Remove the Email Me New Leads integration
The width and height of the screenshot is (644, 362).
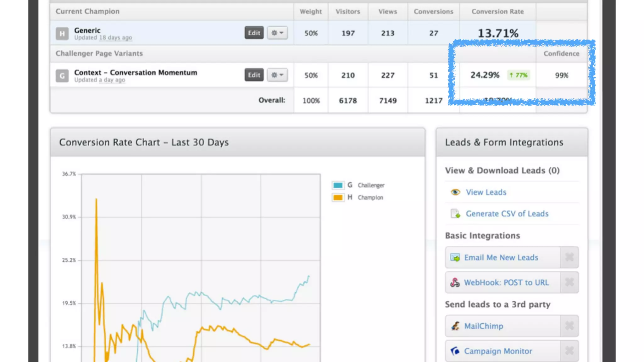(569, 257)
